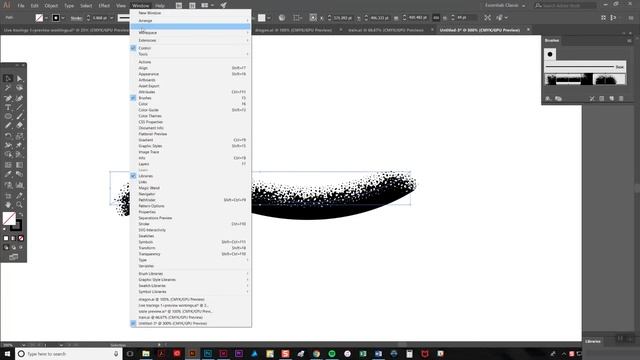This screenshot has height=360, width=640.
Task: Select the Scale tool
Action: [20, 136]
